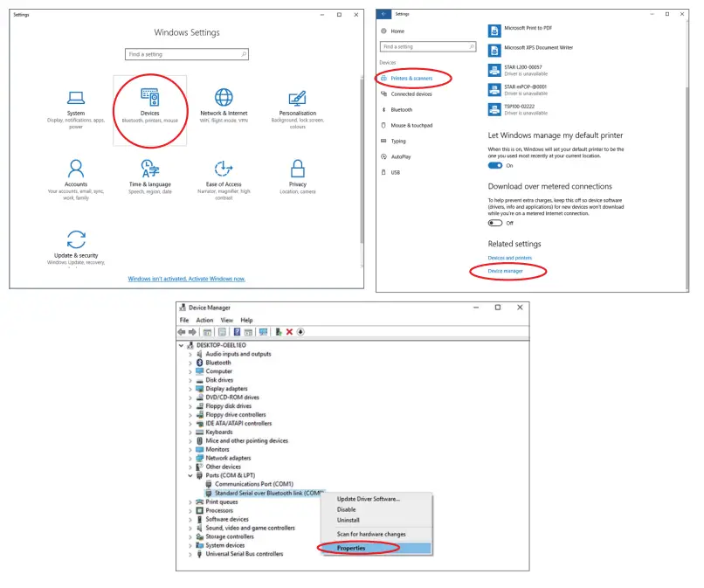704x588 pixels.
Task: Select Standard Serial over Bluetooth link device
Action: [x=265, y=494]
